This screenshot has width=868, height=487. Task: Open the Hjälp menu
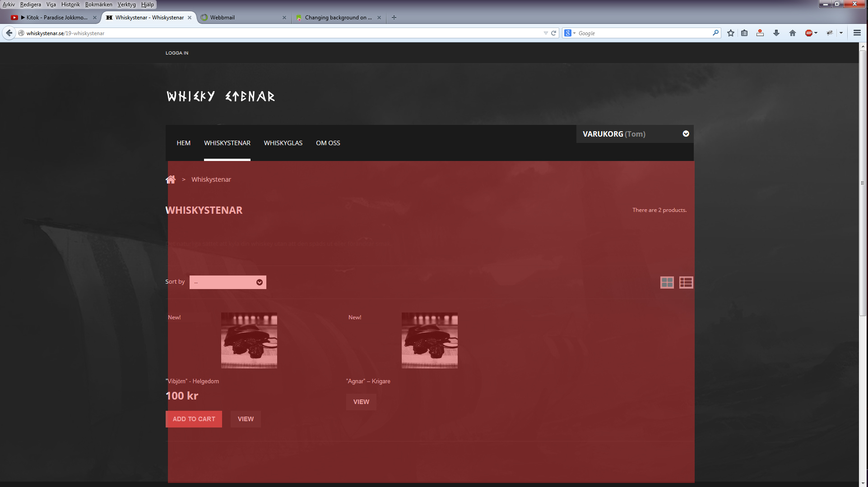(x=147, y=5)
